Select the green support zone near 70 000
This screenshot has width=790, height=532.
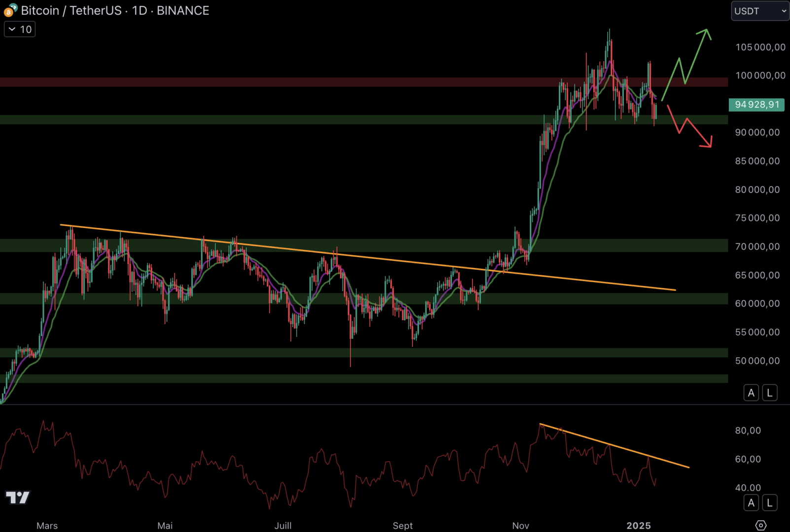point(148,245)
